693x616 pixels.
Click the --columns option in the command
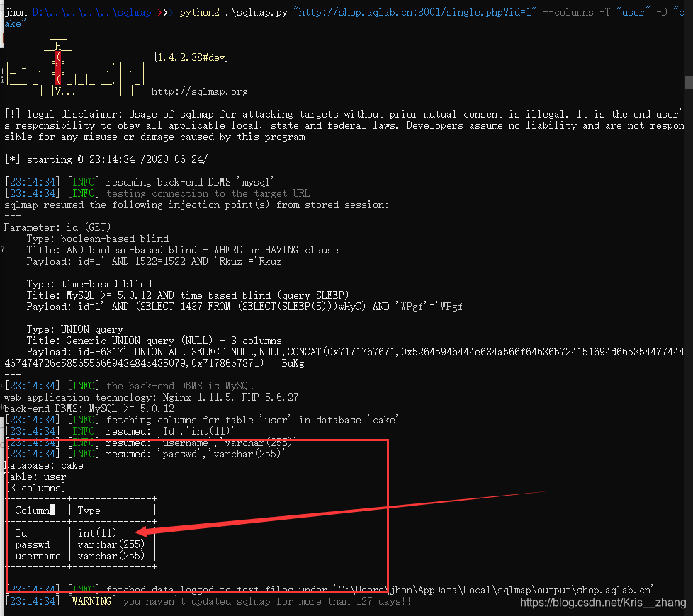[x=568, y=12]
